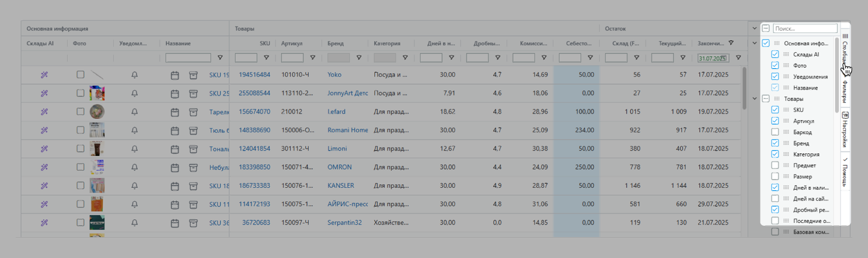Screen dimensions: 868x258
Task: Select the row checkbox for the KANSLER product
Action: click(80, 186)
